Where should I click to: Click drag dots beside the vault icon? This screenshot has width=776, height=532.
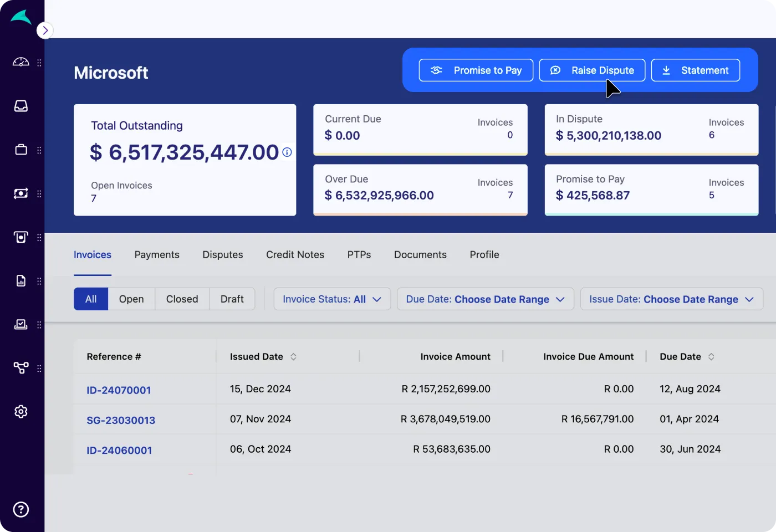(x=39, y=238)
